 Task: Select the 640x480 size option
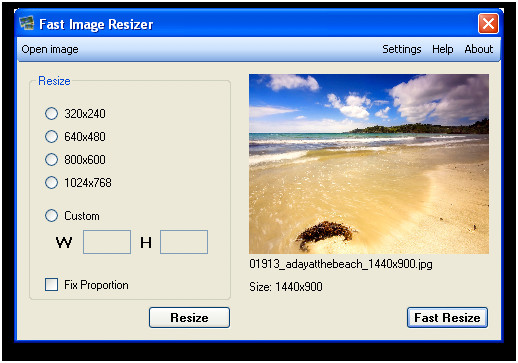[x=51, y=136]
